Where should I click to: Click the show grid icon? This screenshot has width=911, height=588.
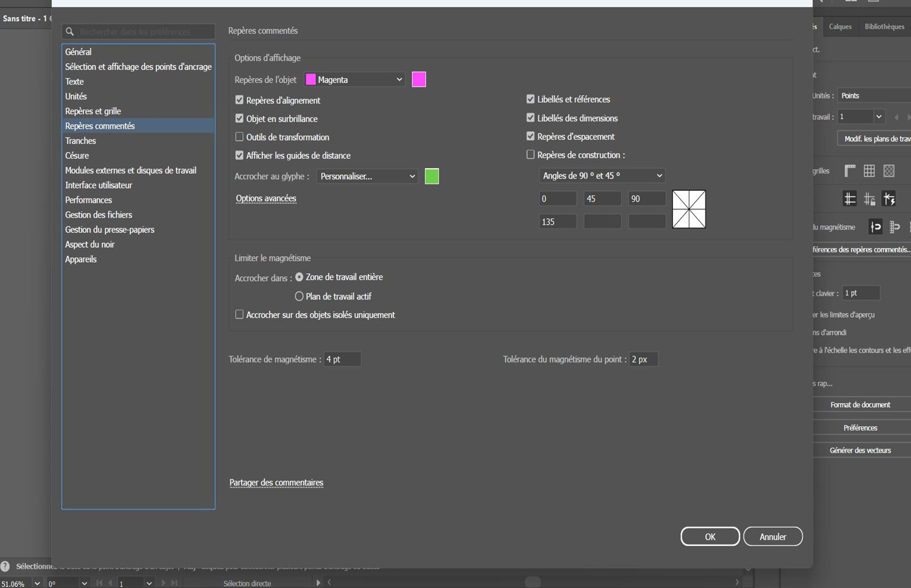click(x=869, y=171)
